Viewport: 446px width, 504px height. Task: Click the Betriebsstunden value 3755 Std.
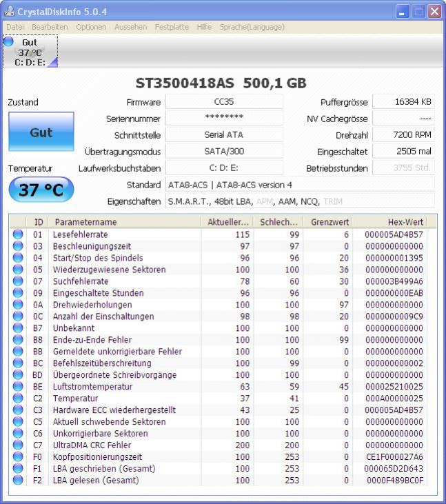(403, 168)
